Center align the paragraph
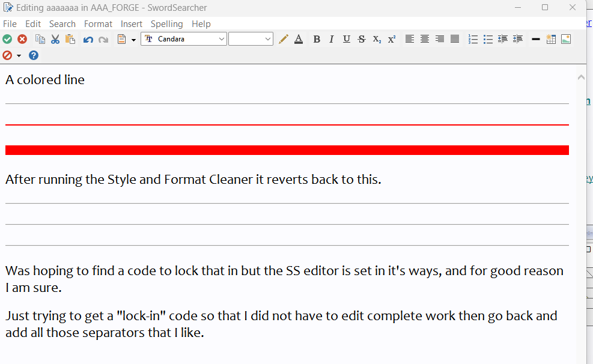Viewport: 593px width, 364px height. tap(425, 39)
